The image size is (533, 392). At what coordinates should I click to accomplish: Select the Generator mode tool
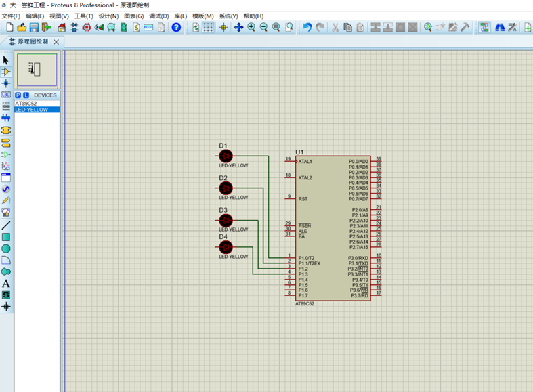tap(6, 189)
